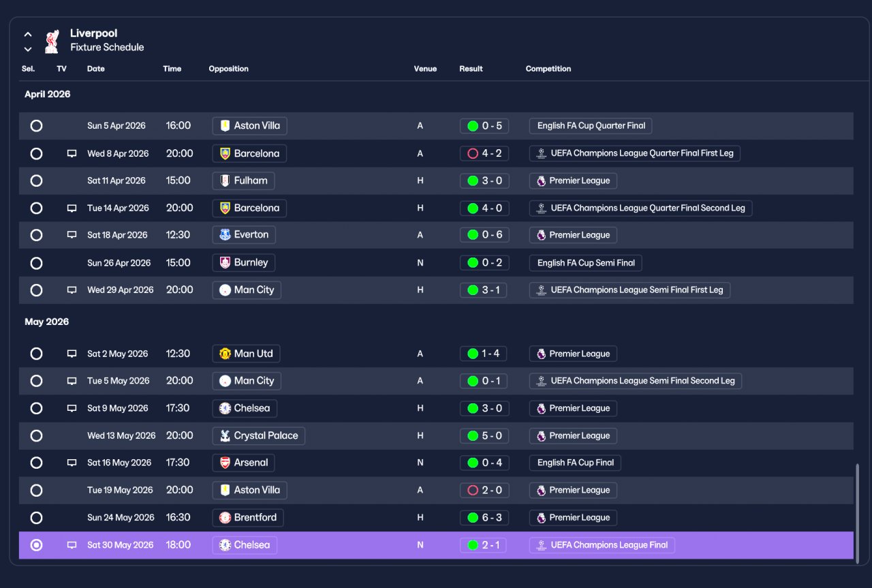Click the April 2026 month heading
This screenshot has width=872, height=588.
pyautogui.click(x=48, y=94)
